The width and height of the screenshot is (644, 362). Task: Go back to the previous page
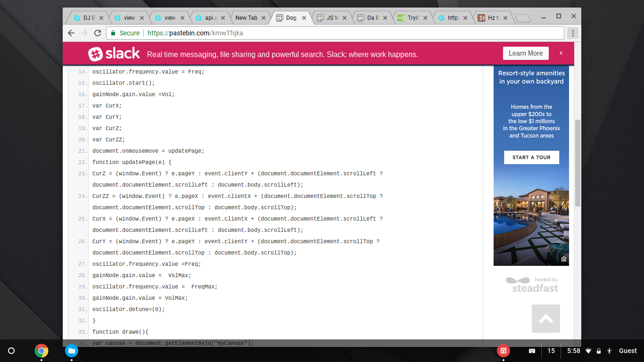click(x=71, y=33)
